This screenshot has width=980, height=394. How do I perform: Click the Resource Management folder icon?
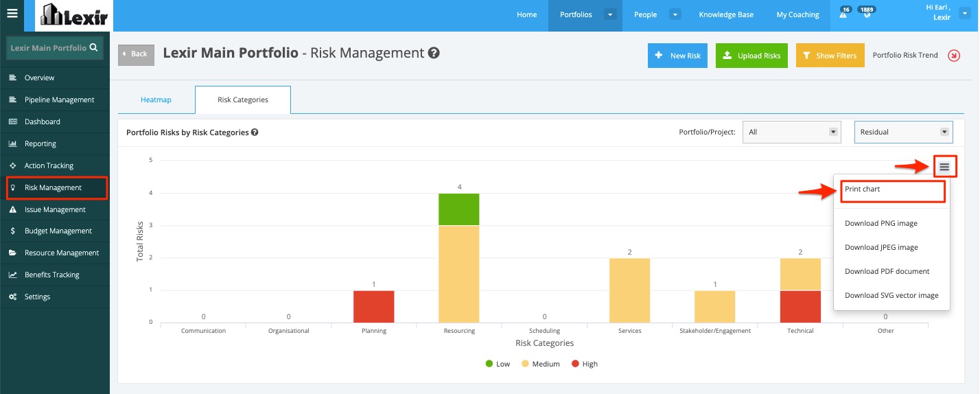(x=12, y=253)
